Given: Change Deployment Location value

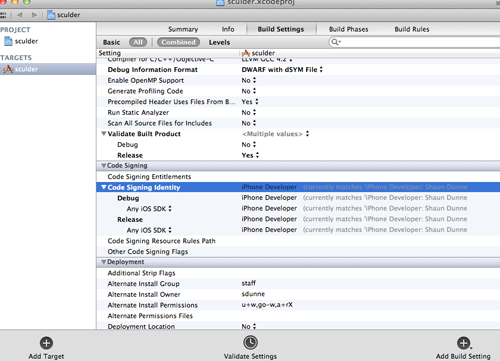Looking at the screenshot, I should (249, 326).
